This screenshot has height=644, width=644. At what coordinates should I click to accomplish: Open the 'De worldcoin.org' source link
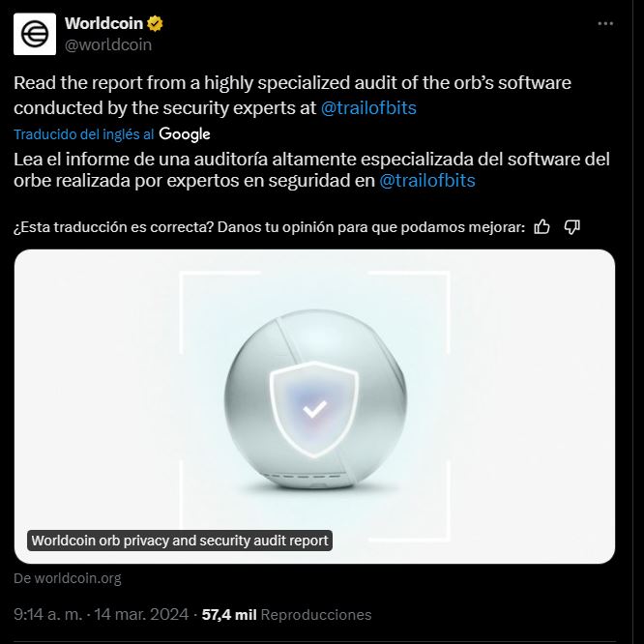point(68,578)
